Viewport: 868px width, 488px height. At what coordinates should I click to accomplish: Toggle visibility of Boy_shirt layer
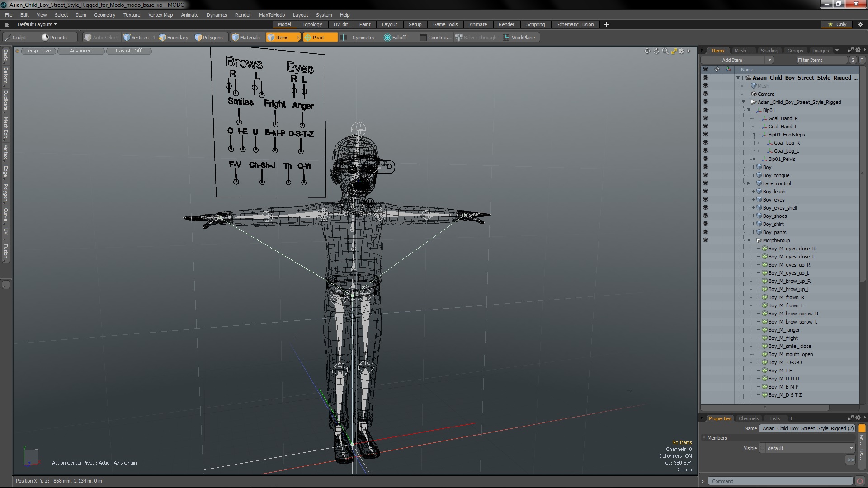[705, 224]
